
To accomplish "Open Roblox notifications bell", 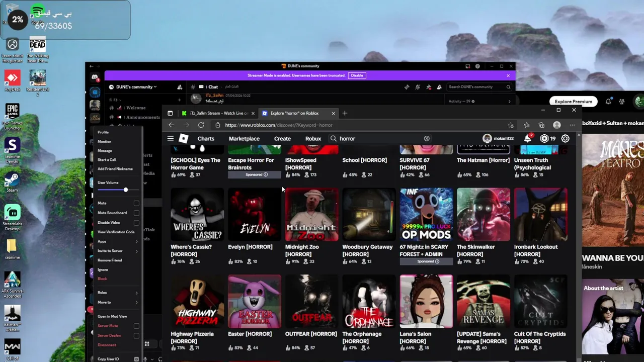I will click(x=528, y=138).
